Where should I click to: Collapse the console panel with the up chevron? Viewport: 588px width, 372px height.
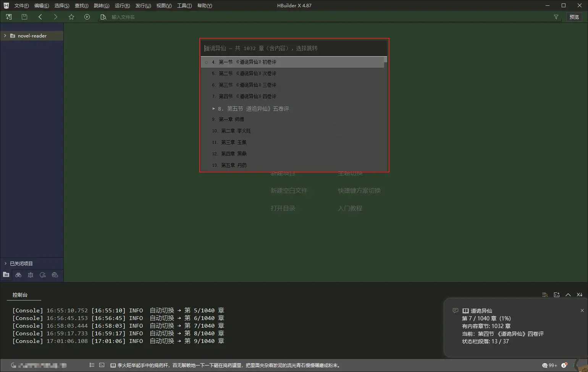click(x=568, y=295)
